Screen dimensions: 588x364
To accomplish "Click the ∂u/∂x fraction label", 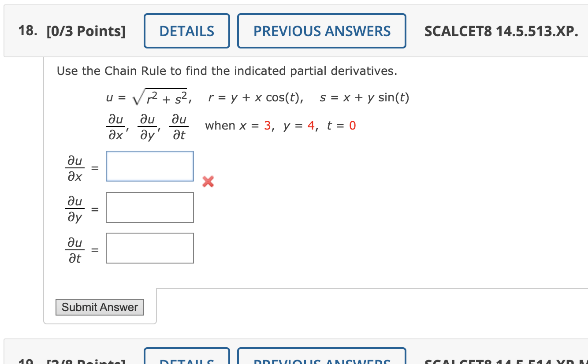I will click(75, 167).
